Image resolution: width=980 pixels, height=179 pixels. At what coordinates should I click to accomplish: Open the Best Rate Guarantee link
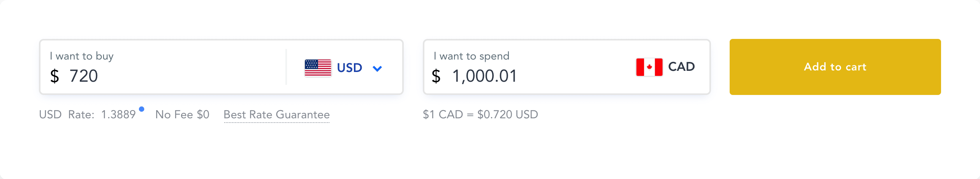(276, 114)
